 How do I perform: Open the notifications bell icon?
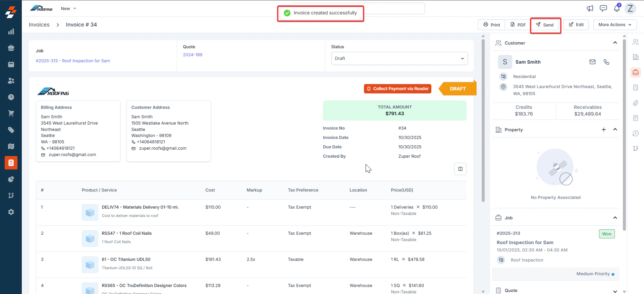tap(617, 8)
